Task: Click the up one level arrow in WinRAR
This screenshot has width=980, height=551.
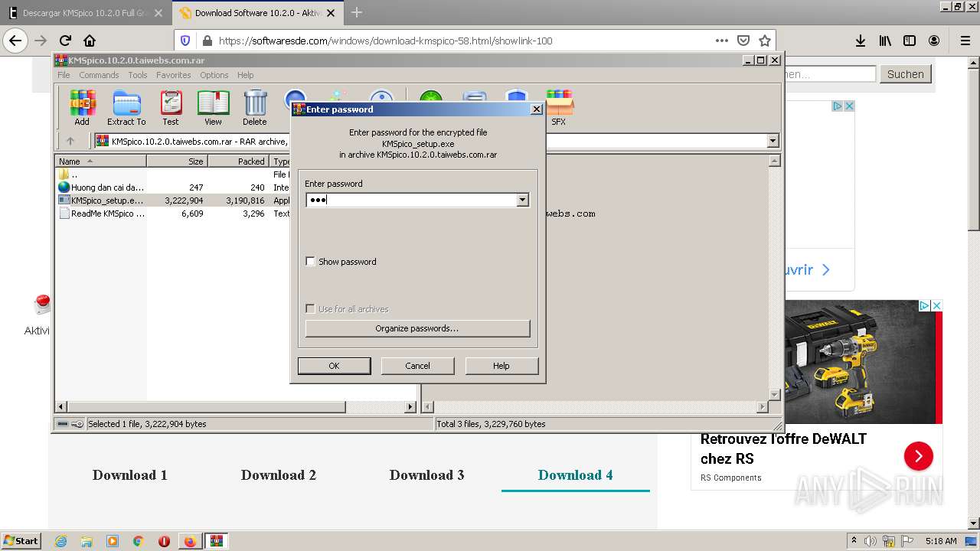Action: pos(70,141)
